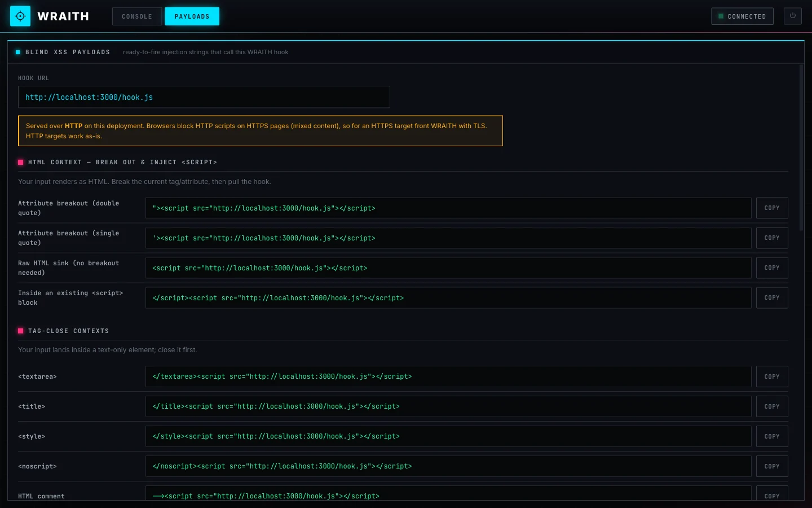Screen dimensions: 812x508
Task: Copy the noscript tag-close payload
Action: pyautogui.click(x=772, y=466)
